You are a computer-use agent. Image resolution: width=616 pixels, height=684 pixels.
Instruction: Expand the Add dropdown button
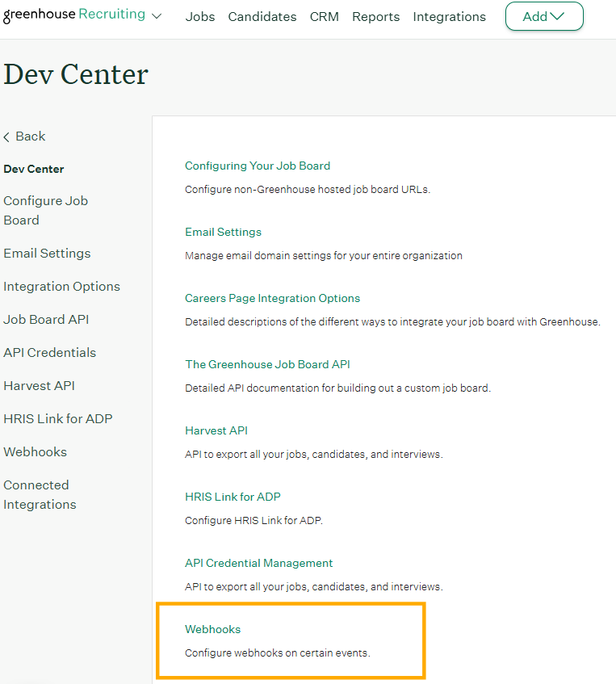544,17
